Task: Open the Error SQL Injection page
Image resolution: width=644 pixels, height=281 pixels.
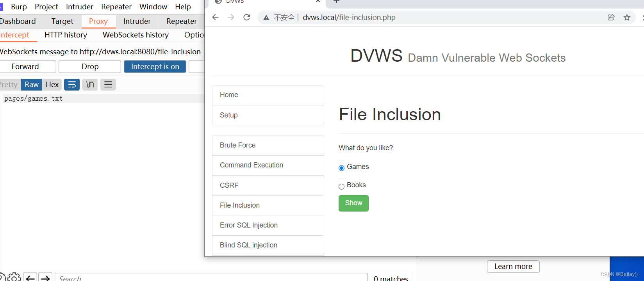Action: click(268, 225)
